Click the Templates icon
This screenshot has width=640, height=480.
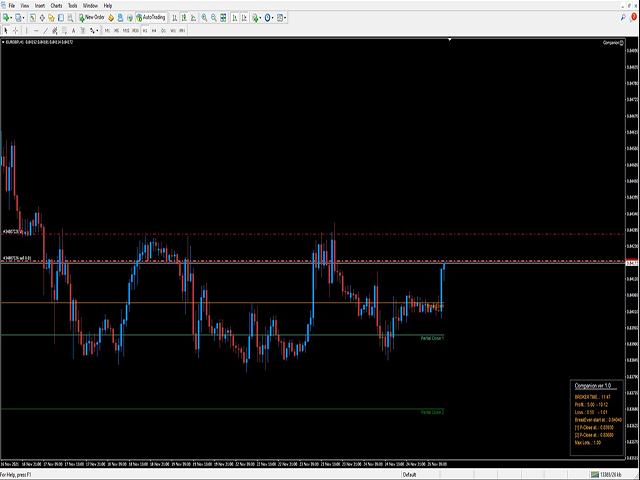pos(280,18)
